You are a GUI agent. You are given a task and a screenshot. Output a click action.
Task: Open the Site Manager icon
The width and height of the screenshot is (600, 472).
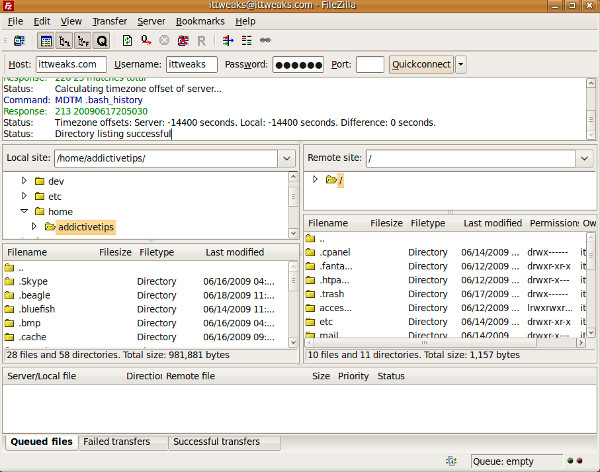point(19,41)
